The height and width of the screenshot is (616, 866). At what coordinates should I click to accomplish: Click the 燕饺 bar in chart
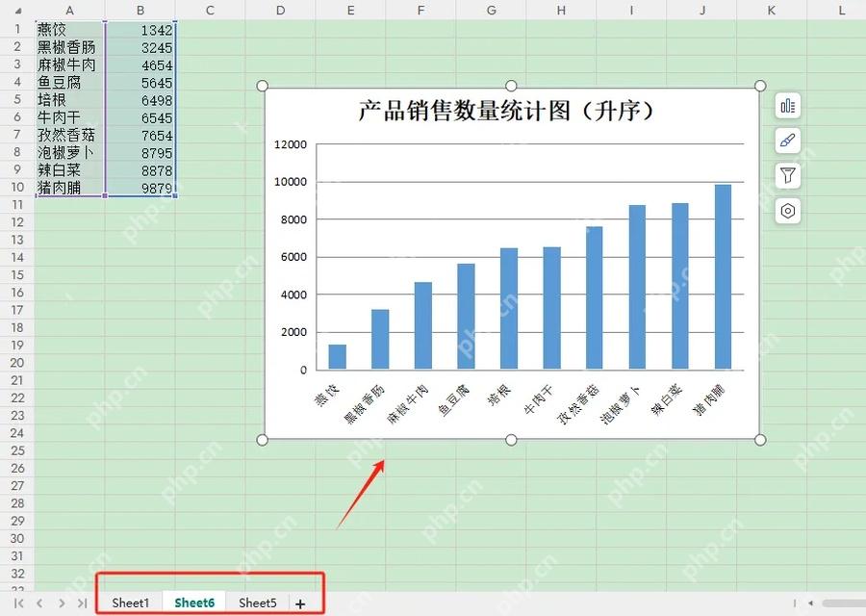(x=337, y=357)
